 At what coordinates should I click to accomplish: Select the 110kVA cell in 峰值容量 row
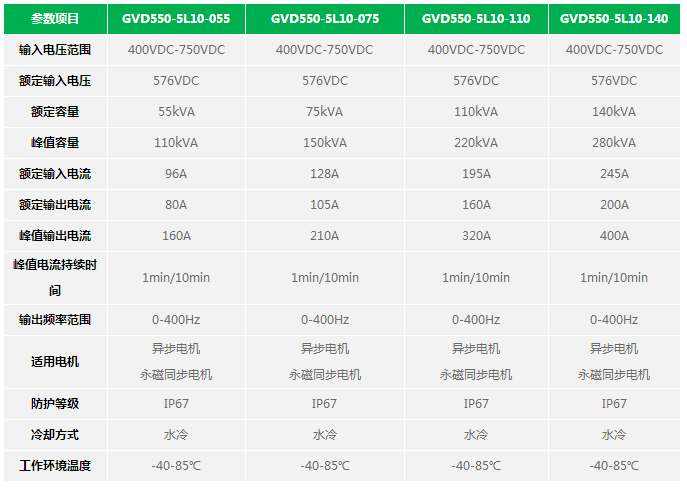click(x=176, y=143)
